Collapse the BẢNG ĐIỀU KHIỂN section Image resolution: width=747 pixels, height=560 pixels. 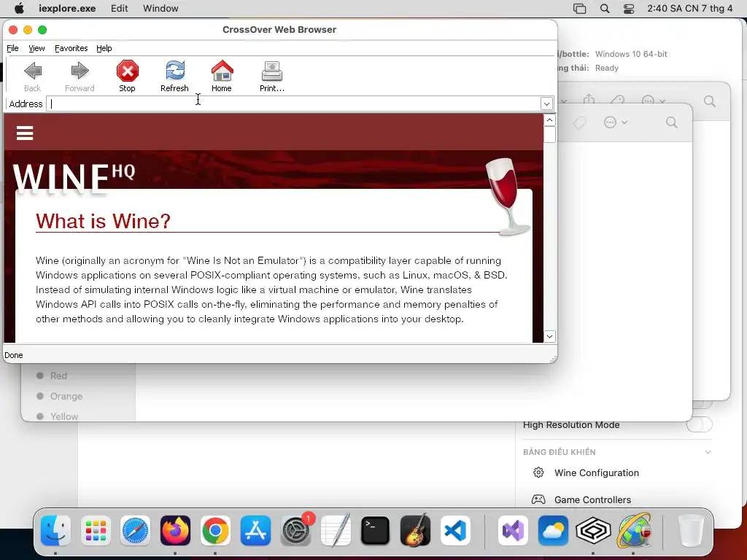(x=708, y=452)
